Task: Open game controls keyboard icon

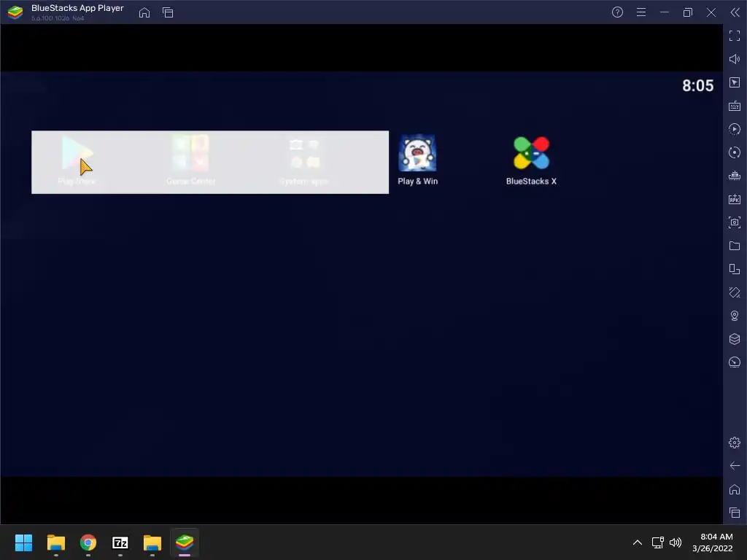Action: (735, 106)
